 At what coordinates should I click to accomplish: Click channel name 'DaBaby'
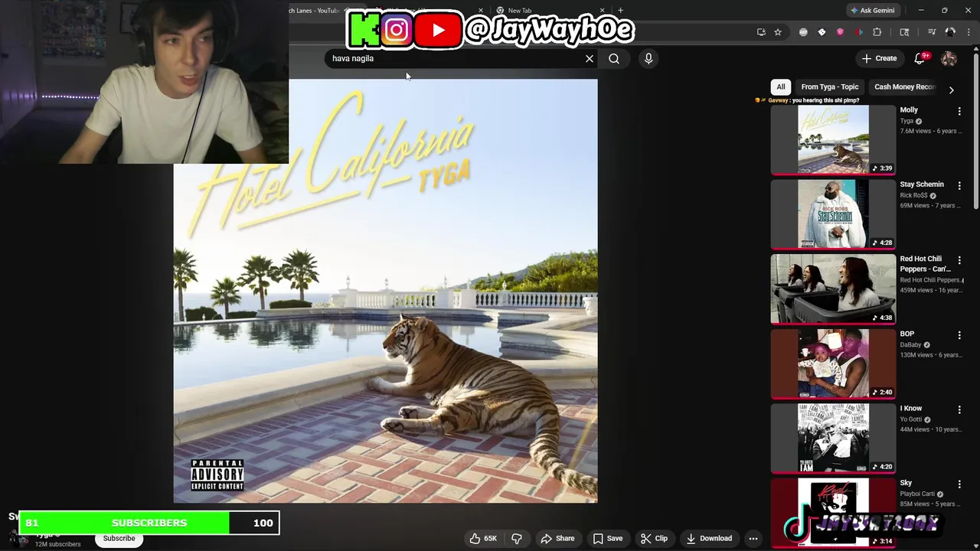(912, 344)
